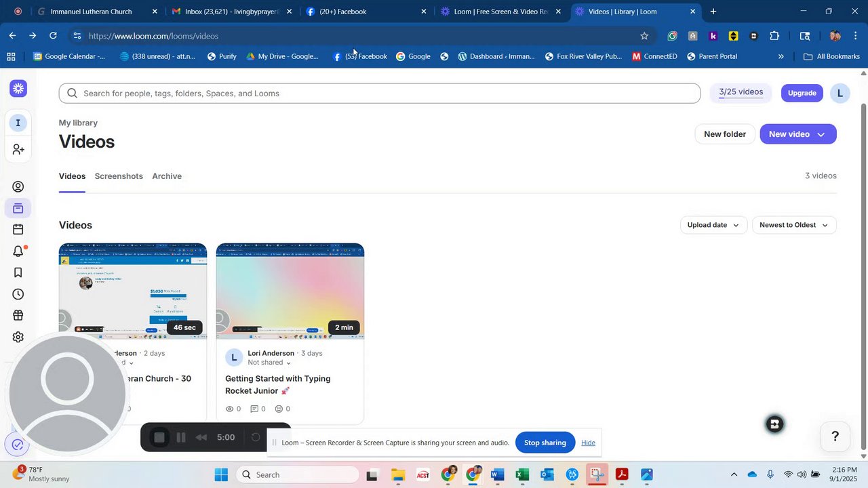The width and height of the screenshot is (868, 488).
Task: Reload the page in Chrome
Action: 53,36
